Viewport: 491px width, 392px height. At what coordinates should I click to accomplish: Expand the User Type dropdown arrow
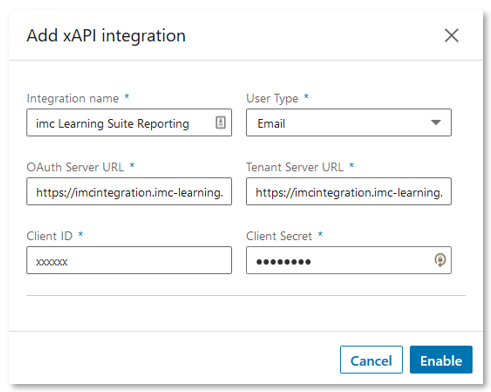pos(436,122)
